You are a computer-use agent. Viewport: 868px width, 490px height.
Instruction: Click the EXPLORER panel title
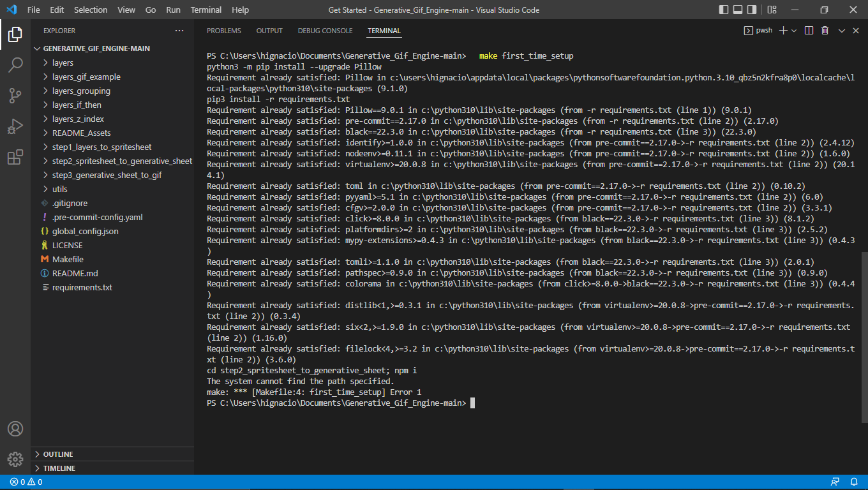point(59,31)
